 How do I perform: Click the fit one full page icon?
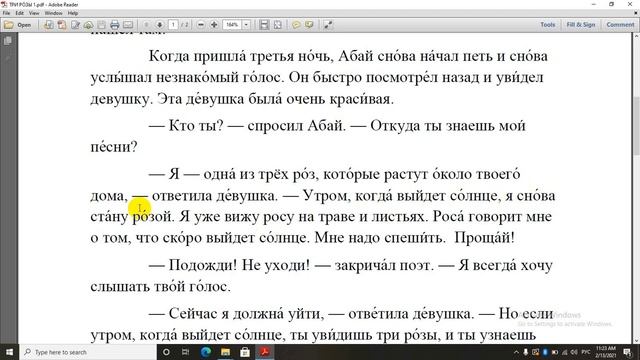[x=278, y=25]
